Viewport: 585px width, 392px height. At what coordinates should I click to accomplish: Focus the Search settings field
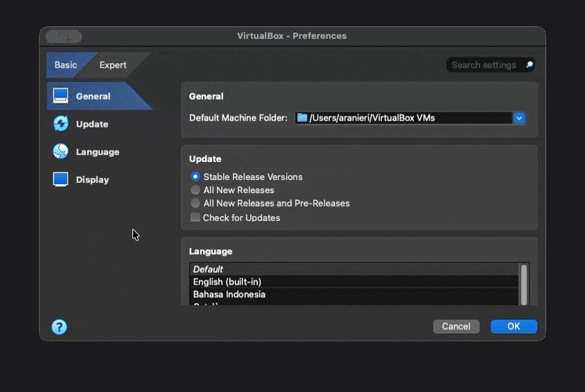[x=490, y=65]
